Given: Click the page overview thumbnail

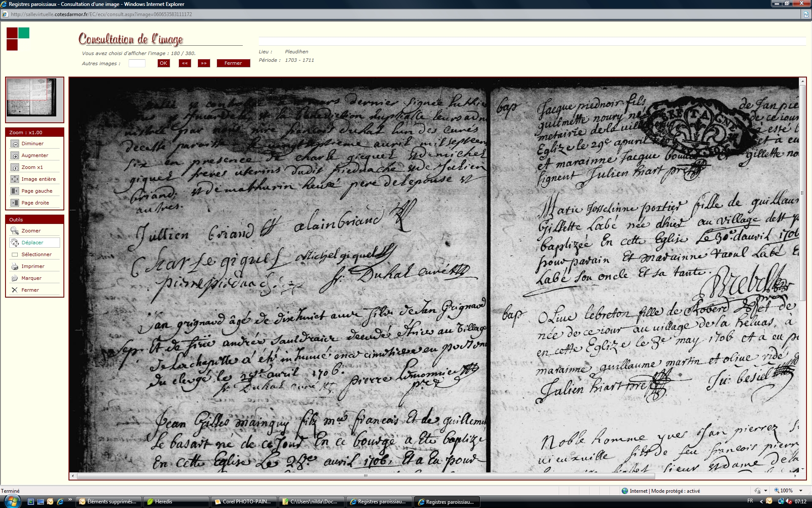Looking at the screenshot, I should (x=32, y=97).
